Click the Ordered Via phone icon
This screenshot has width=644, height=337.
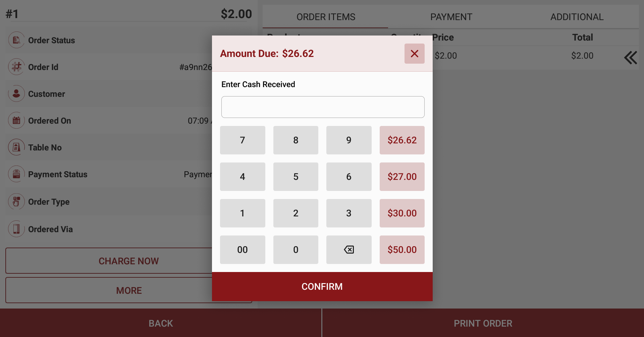(16, 229)
